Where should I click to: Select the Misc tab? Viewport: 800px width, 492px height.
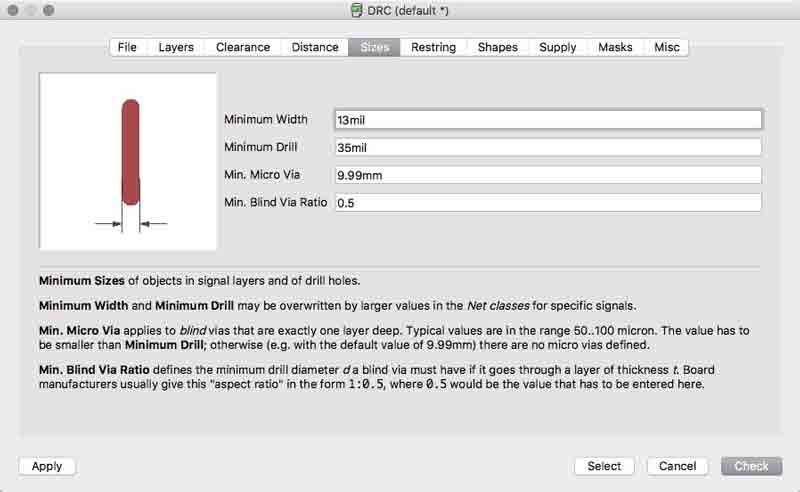tap(666, 47)
